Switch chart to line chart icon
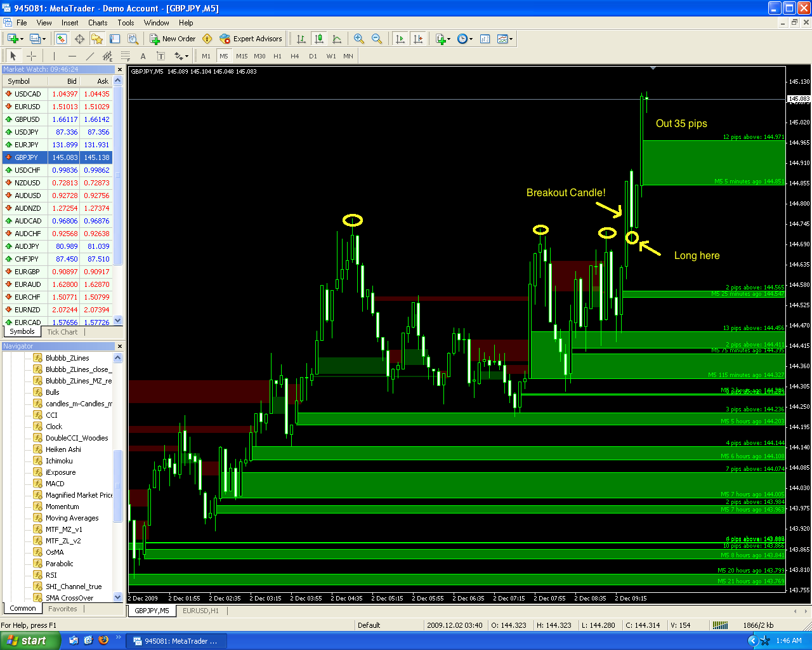This screenshot has width=812, height=650. point(337,39)
